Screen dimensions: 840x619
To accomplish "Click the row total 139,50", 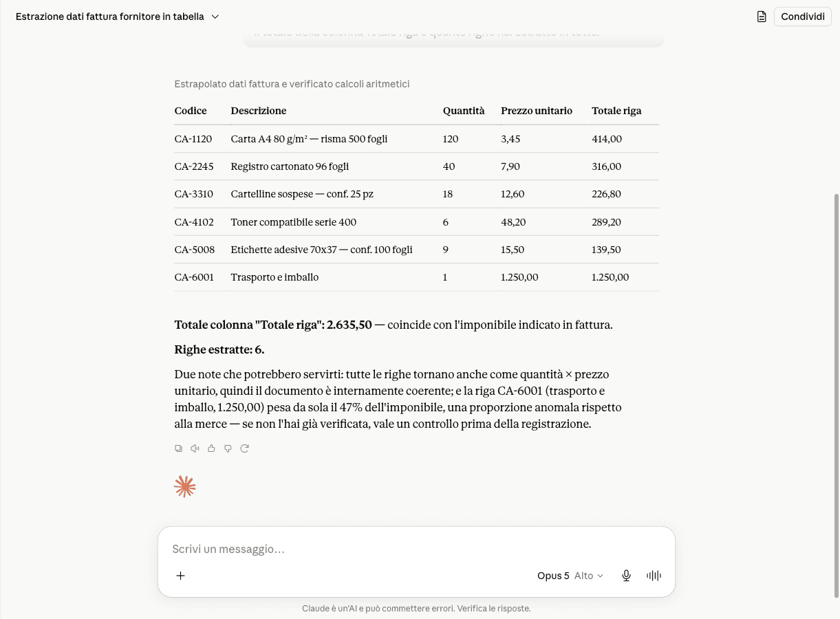I will point(607,250).
